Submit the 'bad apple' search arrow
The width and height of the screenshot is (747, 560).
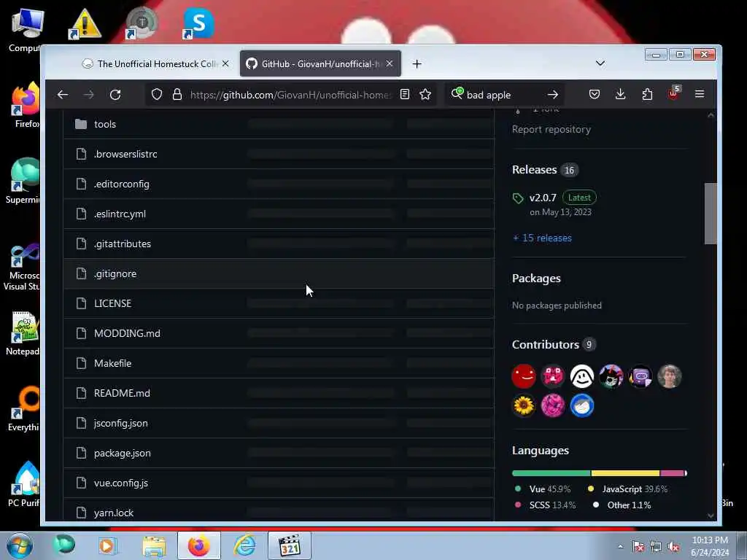553,95
